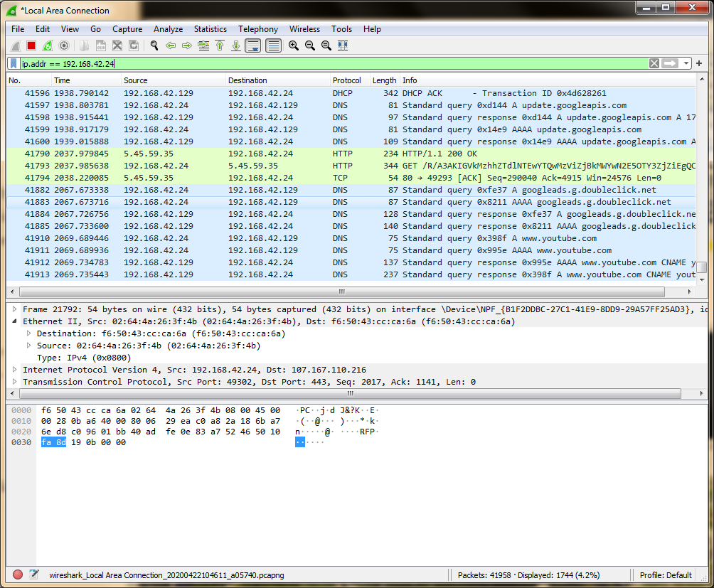Click the display filter bookmark icon
The height and width of the screenshot is (588, 714).
(14, 64)
